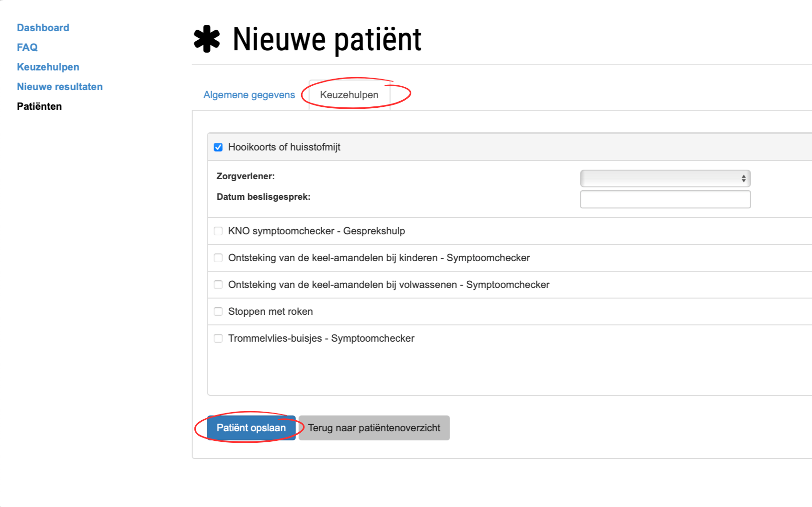View Nieuwe resultaten
The height and width of the screenshot is (507, 812).
tap(59, 86)
